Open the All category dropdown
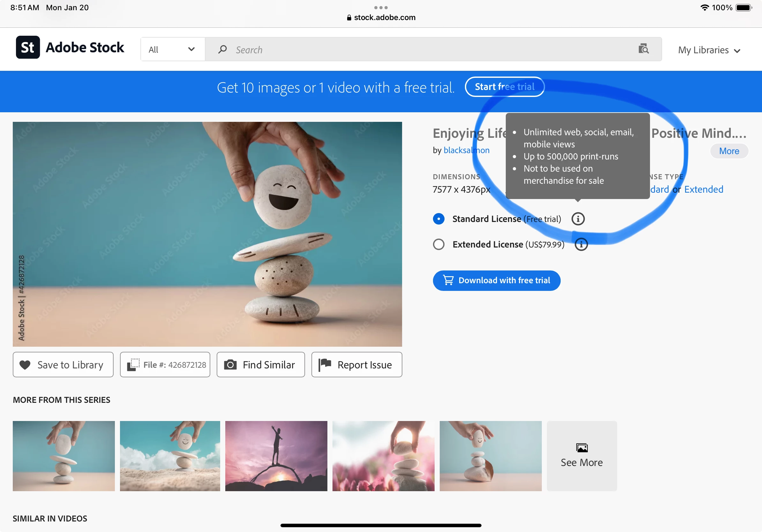Viewport: 762px width, 532px height. pyautogui.click(x=172, y=49)
